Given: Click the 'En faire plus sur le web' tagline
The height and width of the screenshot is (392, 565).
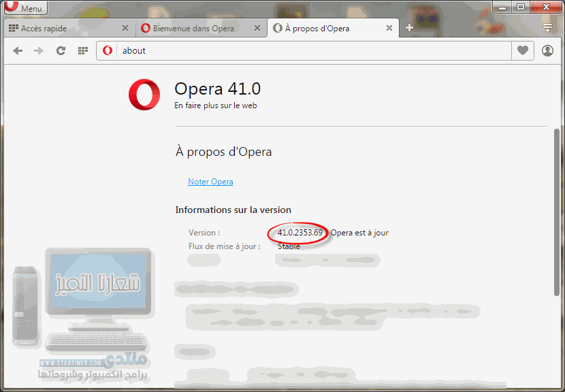Looking at the screenshot, I should click(216, 105).
